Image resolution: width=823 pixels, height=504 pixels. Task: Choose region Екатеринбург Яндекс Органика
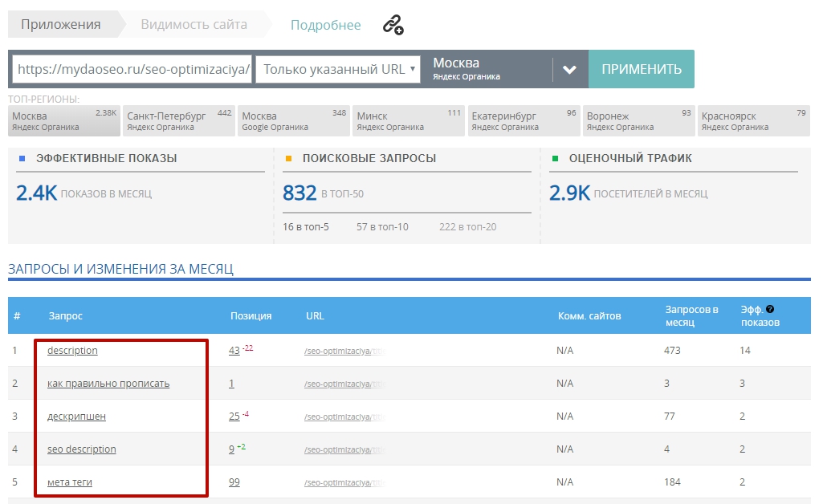click(x=524, y=121)
